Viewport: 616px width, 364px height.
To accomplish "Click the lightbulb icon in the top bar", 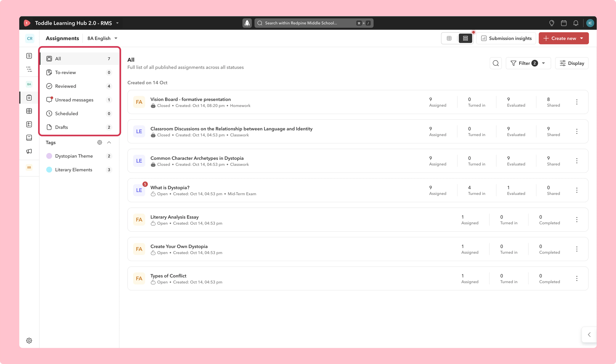I will point(552,23).
